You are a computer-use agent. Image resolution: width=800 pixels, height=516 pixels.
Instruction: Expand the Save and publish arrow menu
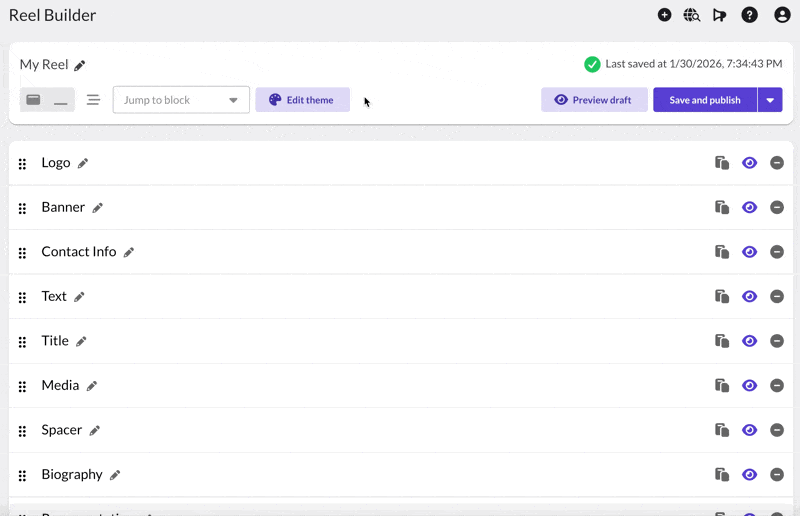[770, 100]
